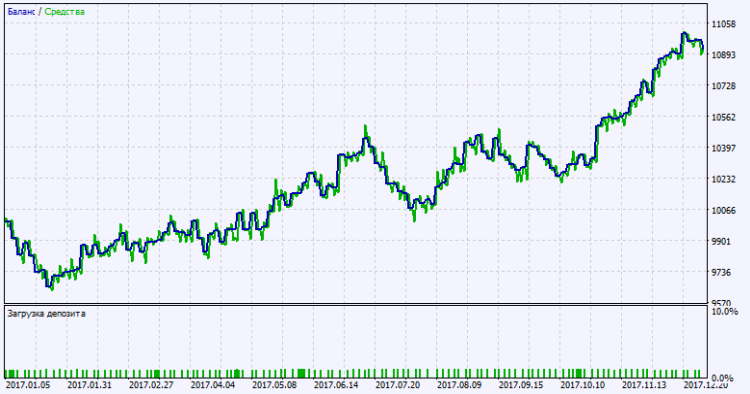This screenshot has width=750, height=394.
Task: Click the 2017.02.27 date label
Action: pyautogui.click(x=151, y=385)
